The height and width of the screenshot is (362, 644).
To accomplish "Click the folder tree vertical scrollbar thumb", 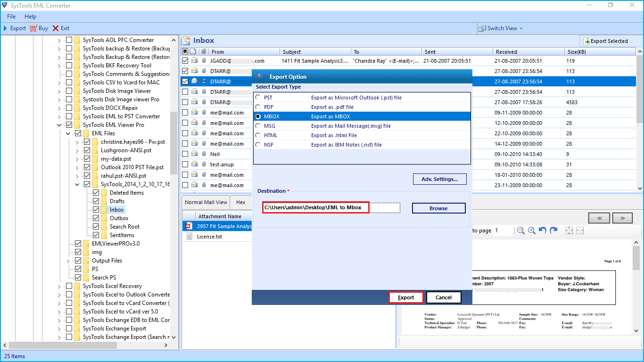I will [174, 143].
